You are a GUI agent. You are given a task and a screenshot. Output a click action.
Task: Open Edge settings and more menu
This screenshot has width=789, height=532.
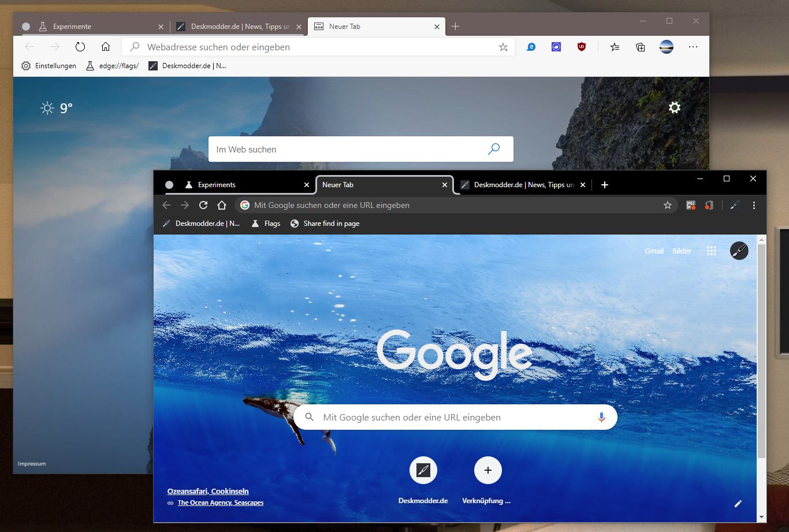coord(693,47)
